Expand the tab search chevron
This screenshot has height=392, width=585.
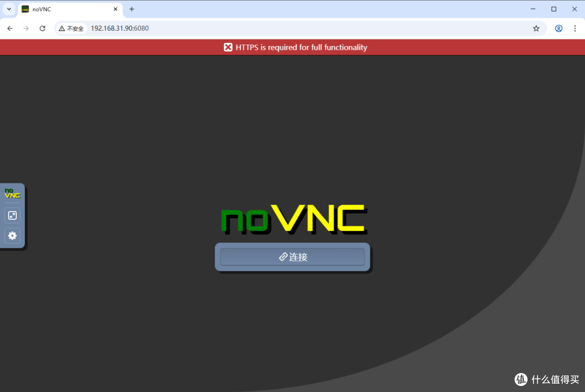pyautogui.click(x=9, y=9)
